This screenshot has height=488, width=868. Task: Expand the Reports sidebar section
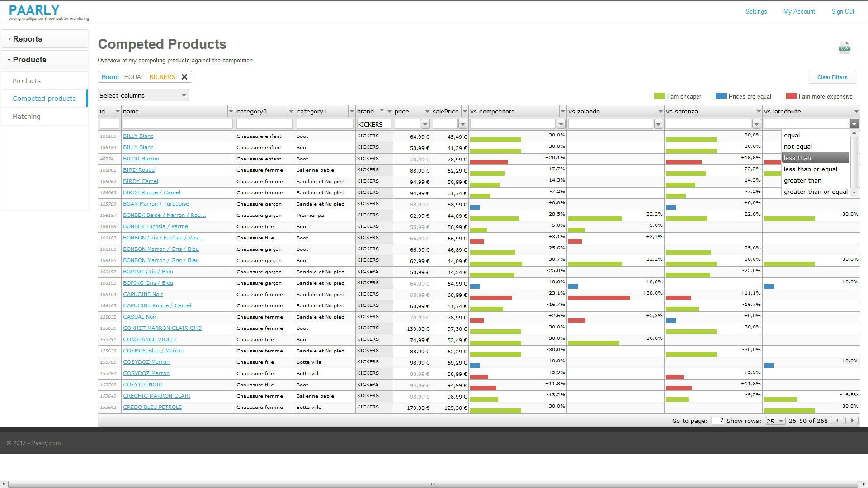(44, 39)
